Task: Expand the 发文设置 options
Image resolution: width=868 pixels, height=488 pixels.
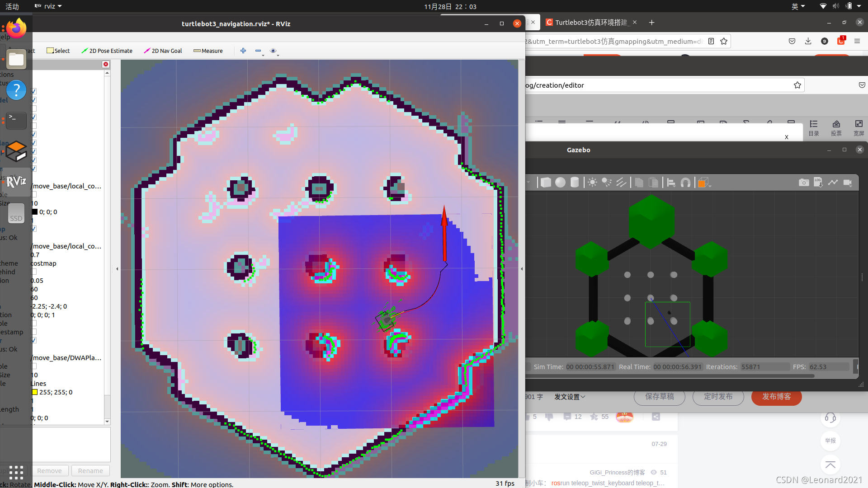Action: (x=570, y=397)
